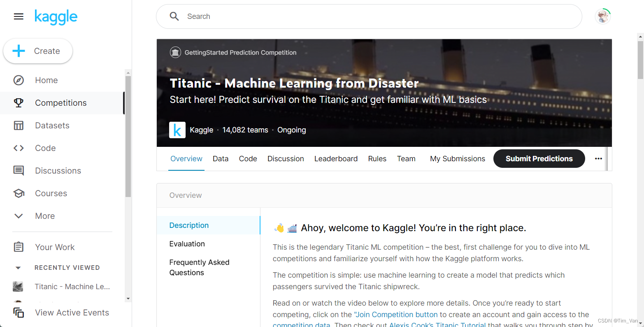Switch to the Data tab

click(221, 158)
